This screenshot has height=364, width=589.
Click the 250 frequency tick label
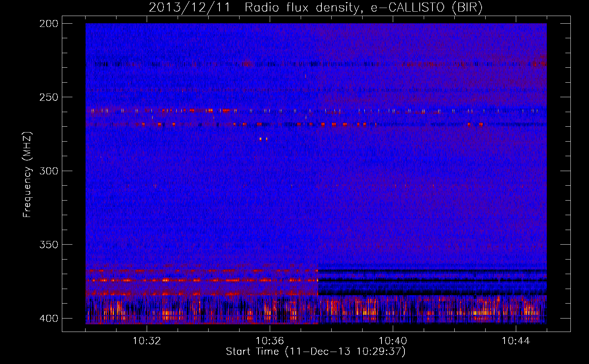[x=48, y=97]
